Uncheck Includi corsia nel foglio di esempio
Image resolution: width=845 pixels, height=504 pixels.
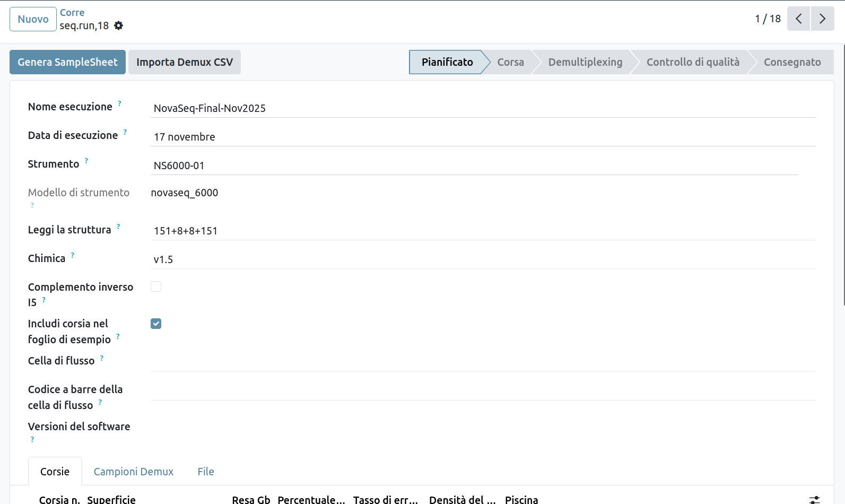coord(156,324)
